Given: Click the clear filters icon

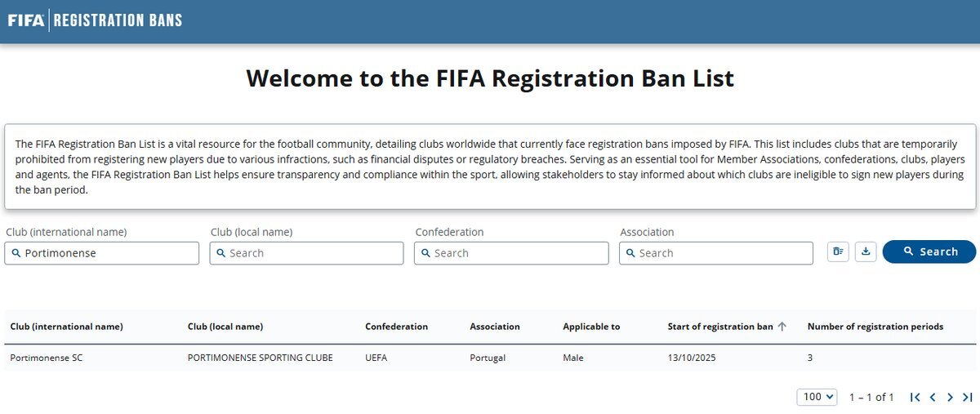Looking at the screenshot, I should pyautogui.click(x=838, y=252).
